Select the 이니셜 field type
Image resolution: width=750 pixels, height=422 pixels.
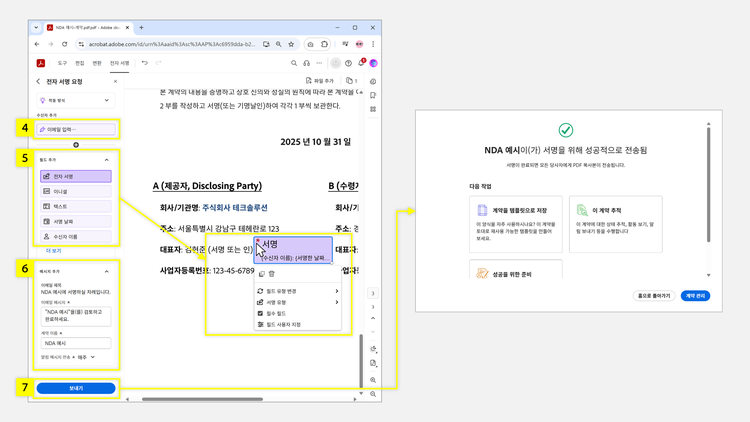76,191
